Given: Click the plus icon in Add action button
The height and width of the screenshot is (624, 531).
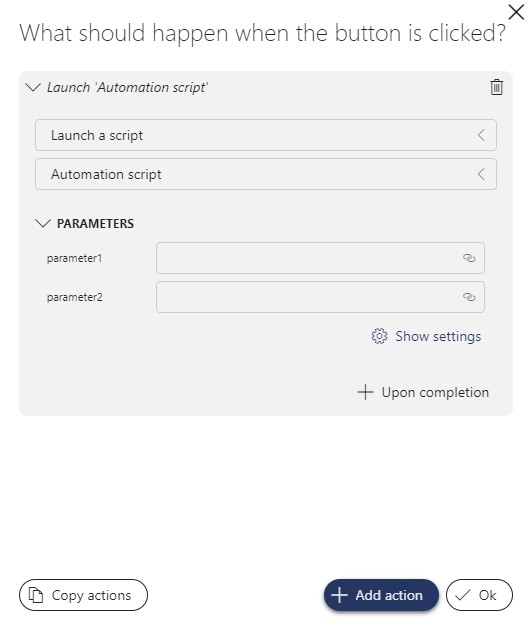Looking at the screenshot, I should [x=339, y=595].
